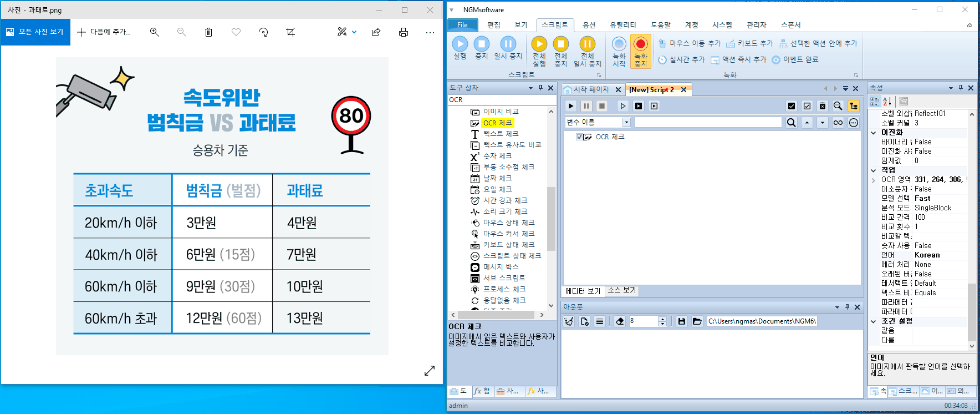The image size is (980, 414).
Task: Save output with floppy disk icon
Action: (x=682, y=321)
